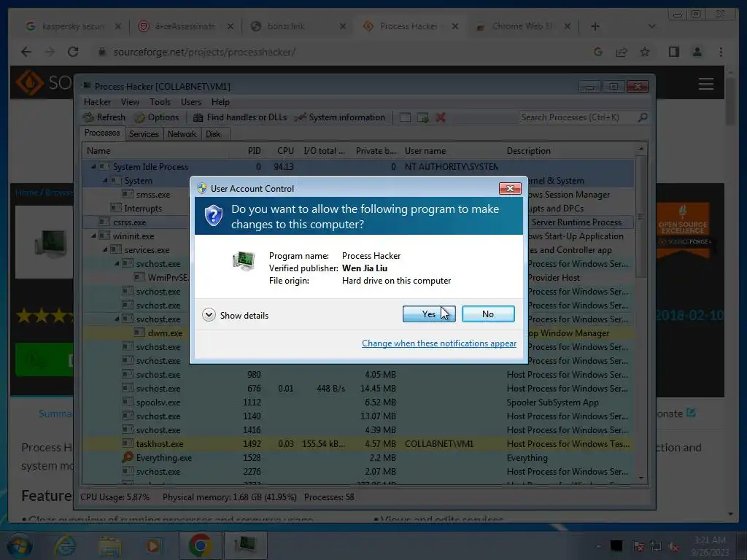This screenshot has width=747, height=560.
Task: Switch to the bonzi.link Chrome tab
Action: click(x=297, y=26)
